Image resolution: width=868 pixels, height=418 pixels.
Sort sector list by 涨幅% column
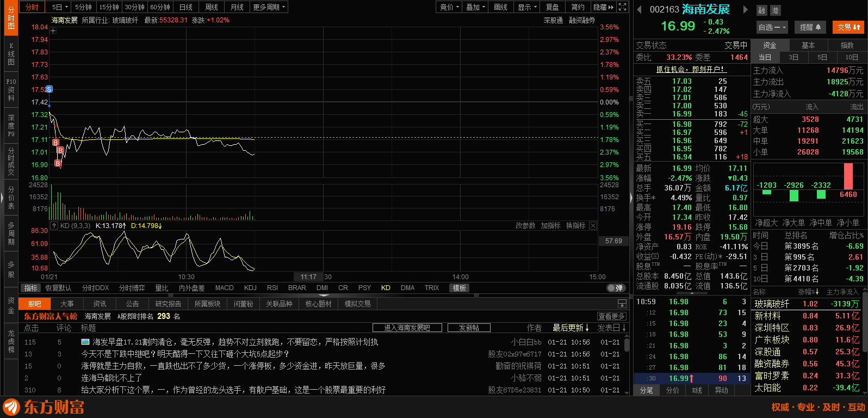coord(809,292)
